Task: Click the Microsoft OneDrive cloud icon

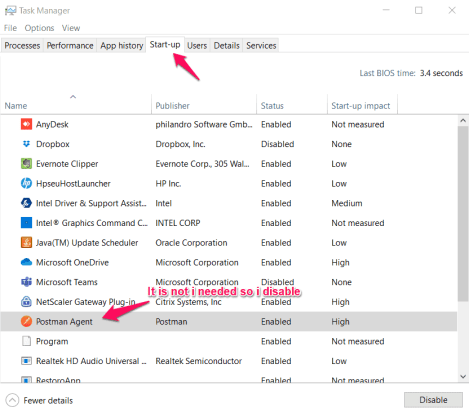Action: coord(26,262)
